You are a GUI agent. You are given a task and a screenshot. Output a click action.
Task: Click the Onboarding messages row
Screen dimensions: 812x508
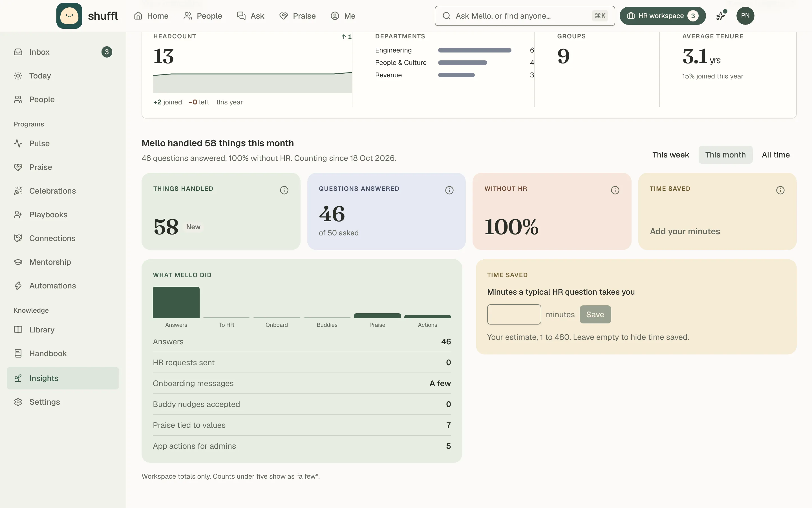[302, 383]
